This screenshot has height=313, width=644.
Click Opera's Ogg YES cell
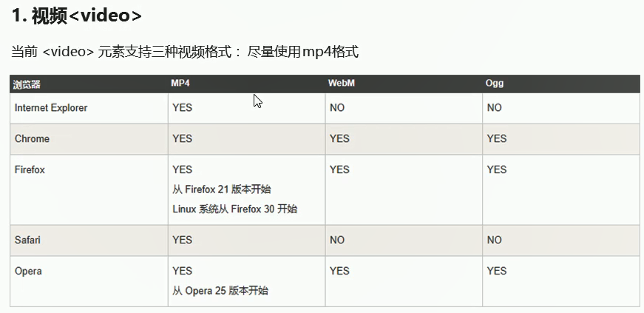[497, 272]
